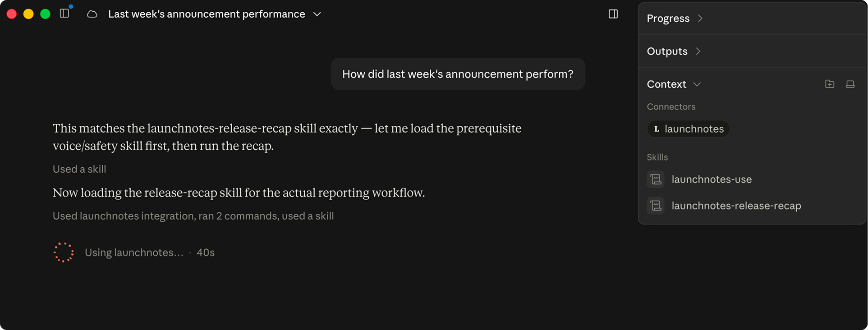Open the conversation title dropdown chevron
This screenshot has height=330, width=868.
point(317,14)
